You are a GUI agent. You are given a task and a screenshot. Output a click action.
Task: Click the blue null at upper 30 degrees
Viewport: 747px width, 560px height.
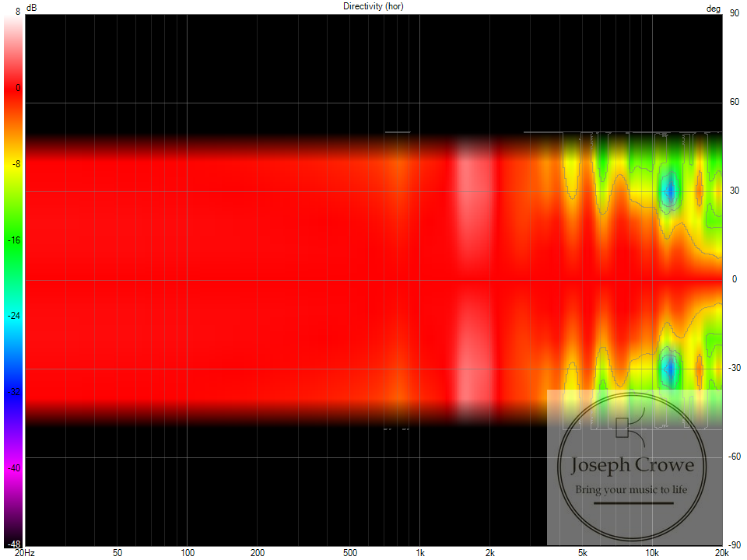pos(669,190)
